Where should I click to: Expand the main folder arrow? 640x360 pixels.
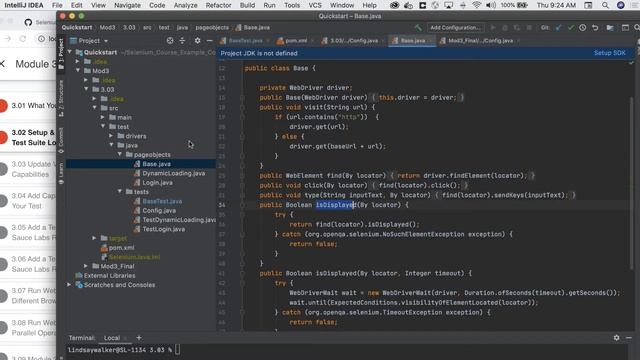click(x=102, y=117)
